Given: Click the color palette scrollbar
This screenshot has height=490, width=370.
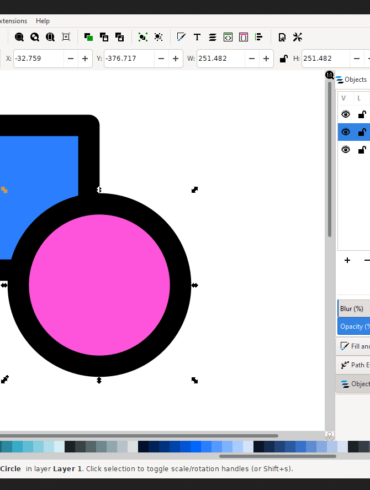Looking at the screenshot, I should point(277,456).
